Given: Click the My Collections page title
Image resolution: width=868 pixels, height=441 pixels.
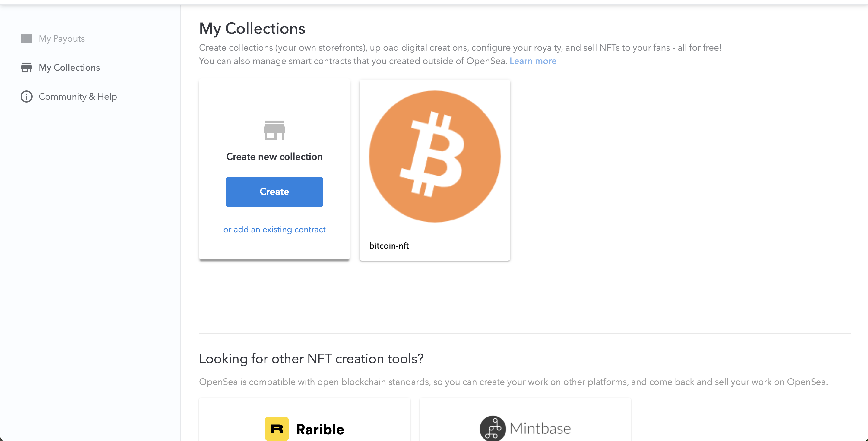Looking at the screenshot, I should pyautogui.click(x=252, y=29).
